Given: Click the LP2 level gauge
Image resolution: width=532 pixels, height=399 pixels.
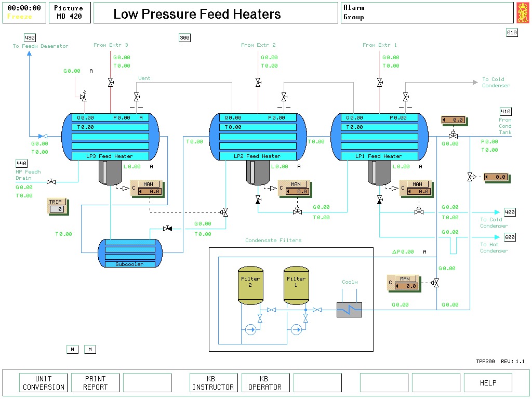Looking at the screenshot, I should (252, 172).
